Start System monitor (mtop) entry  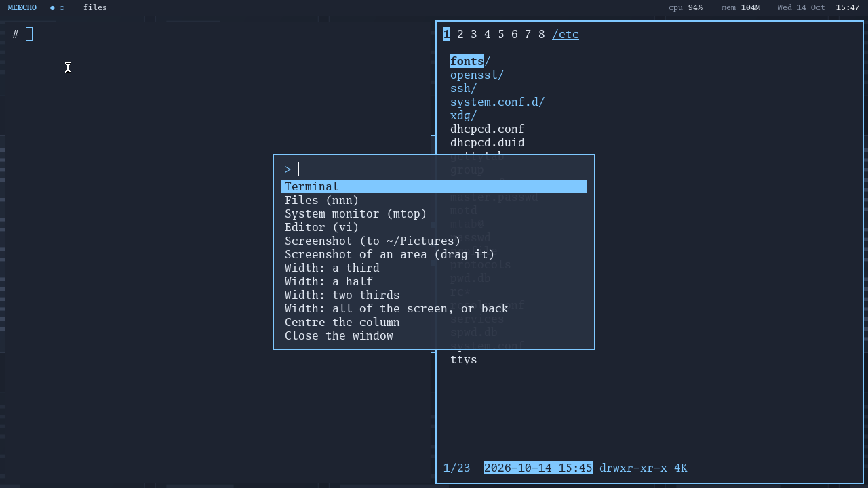point(434,214)
